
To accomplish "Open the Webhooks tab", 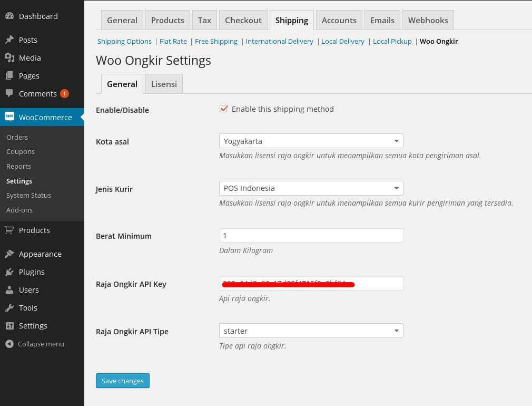I will 428,21.
